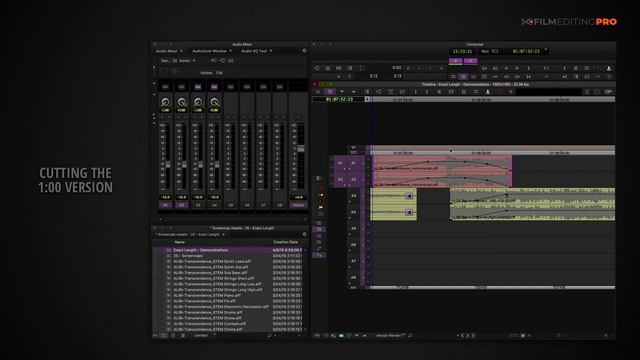This screenshot has width=640, height=360.
Task: Click the Bypass button in the mixer
Action: pos(206,73)
